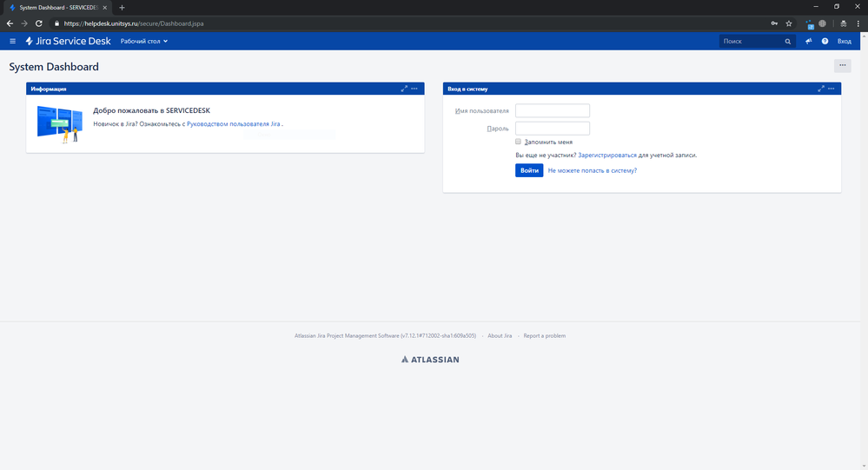Reload the page with refresh icon
This screenshot has height=470, width=868.
[x=39, y=23]
